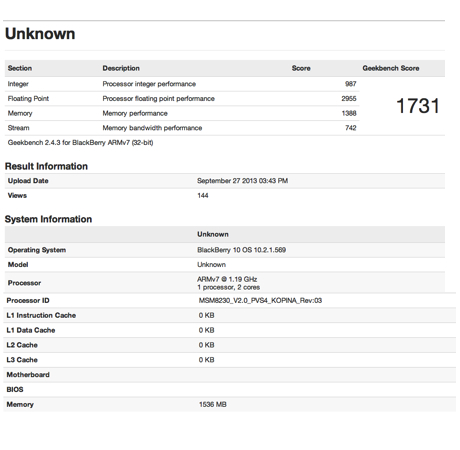Image resolution: width=460 pixels, height=450 pixels.
Task: Select the 'Integer' section row label
Action: coord(18,84)
